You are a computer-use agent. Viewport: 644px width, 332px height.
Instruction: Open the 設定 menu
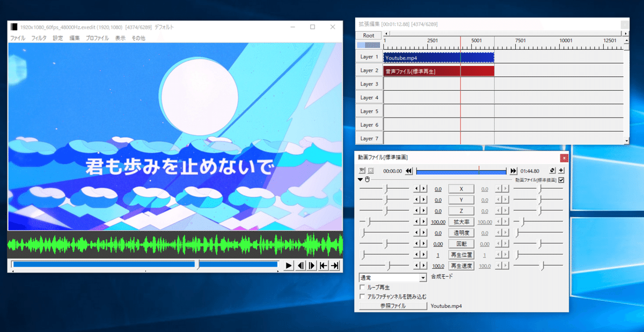pyautogui.click(x=58, y=38)
